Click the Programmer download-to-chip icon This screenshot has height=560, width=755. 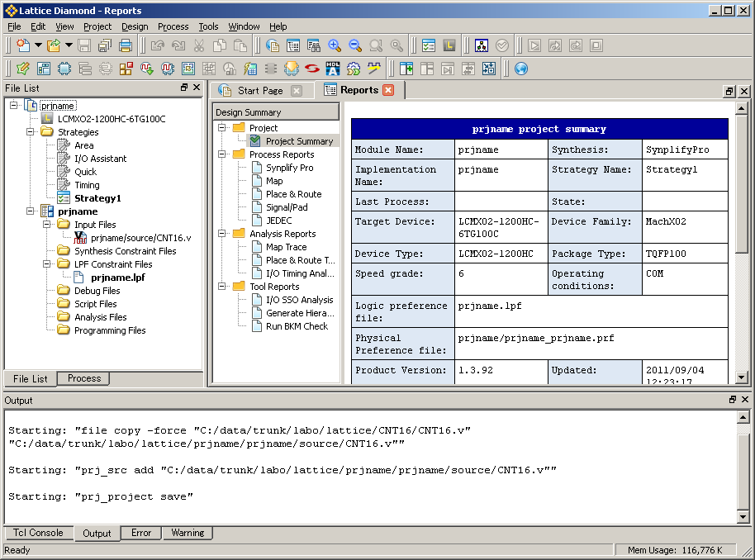292,69
